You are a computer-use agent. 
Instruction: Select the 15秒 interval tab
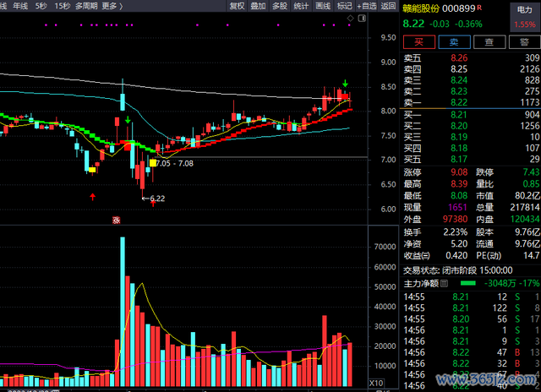[63, 6]
